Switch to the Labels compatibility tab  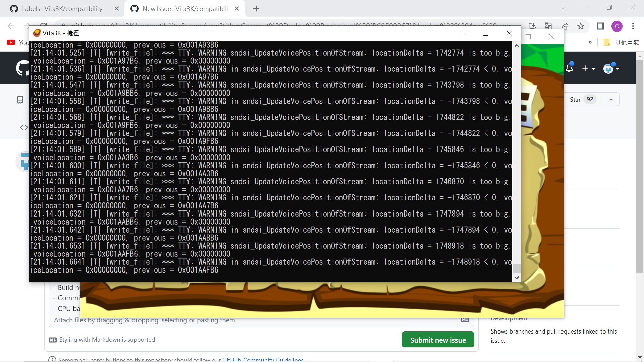point(62,9)
